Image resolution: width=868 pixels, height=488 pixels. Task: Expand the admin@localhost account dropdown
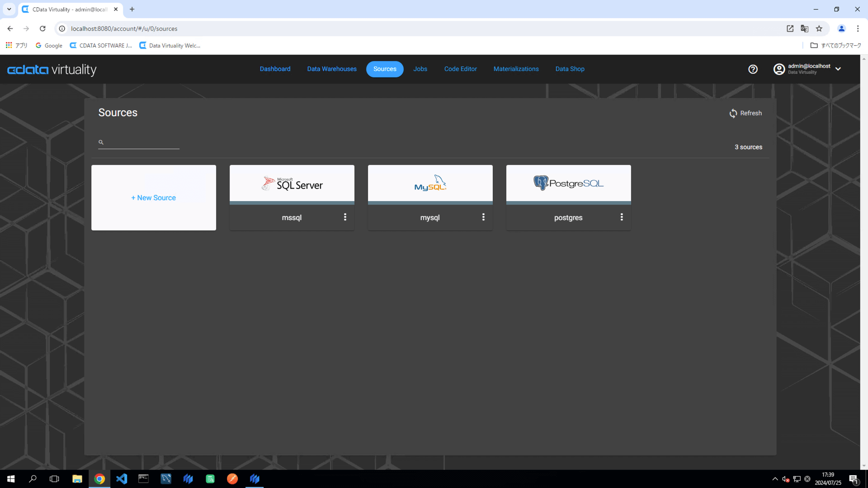839,69
